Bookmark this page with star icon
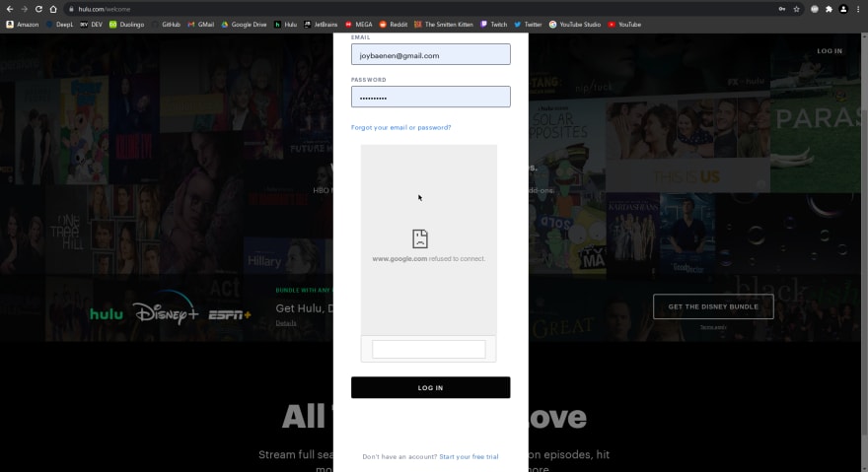This screenshot has height=472, width=868. point(796,9)
